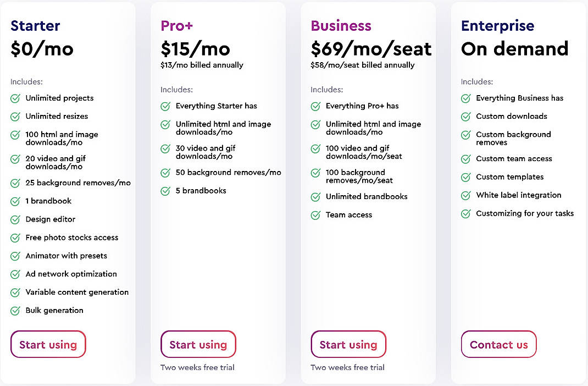
Task: Select the Enterprise plan heading
Action: click(x=497, y=26)
